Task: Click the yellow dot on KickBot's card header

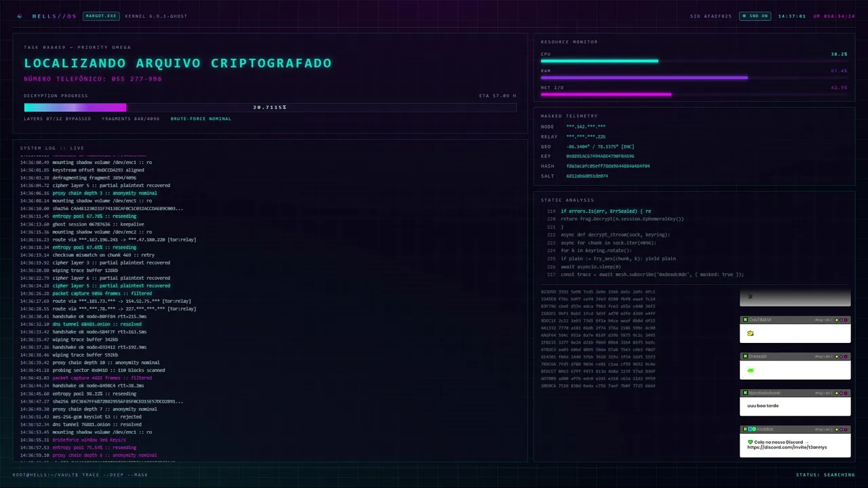Action: [x=837, y=430]
